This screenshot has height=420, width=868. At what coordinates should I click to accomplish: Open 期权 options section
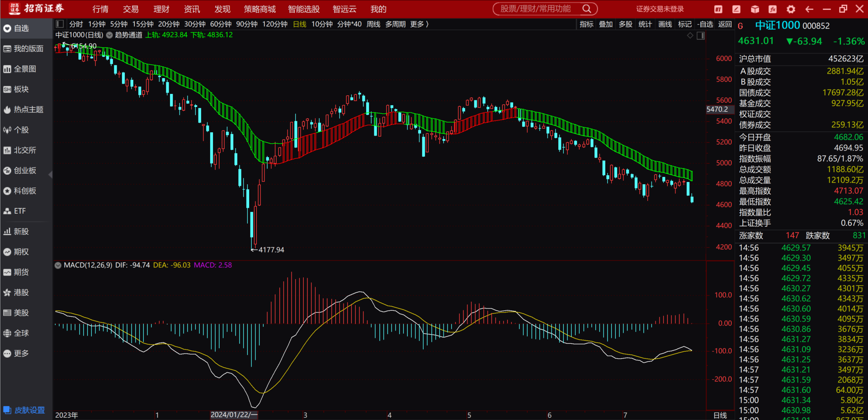pos(26,252)
